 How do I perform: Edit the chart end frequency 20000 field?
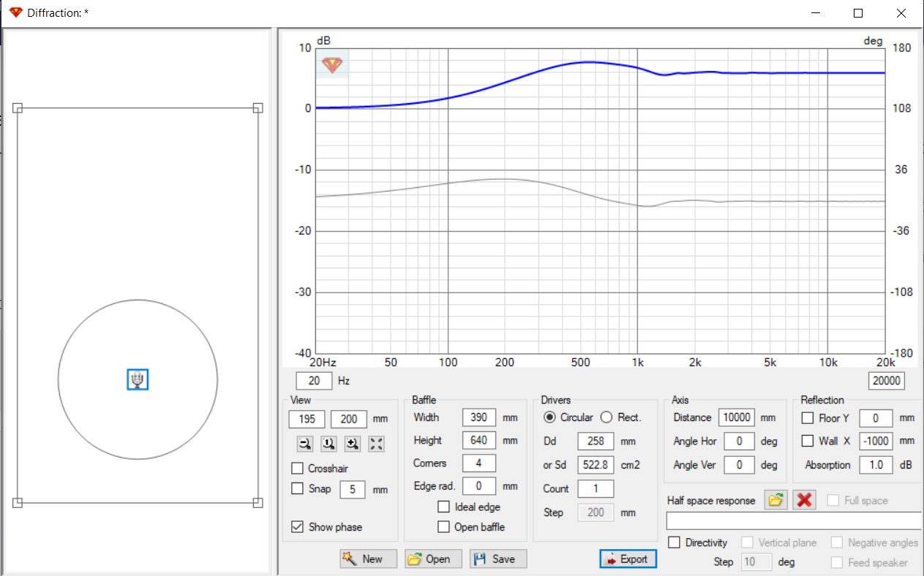click(x=886, y=381)
